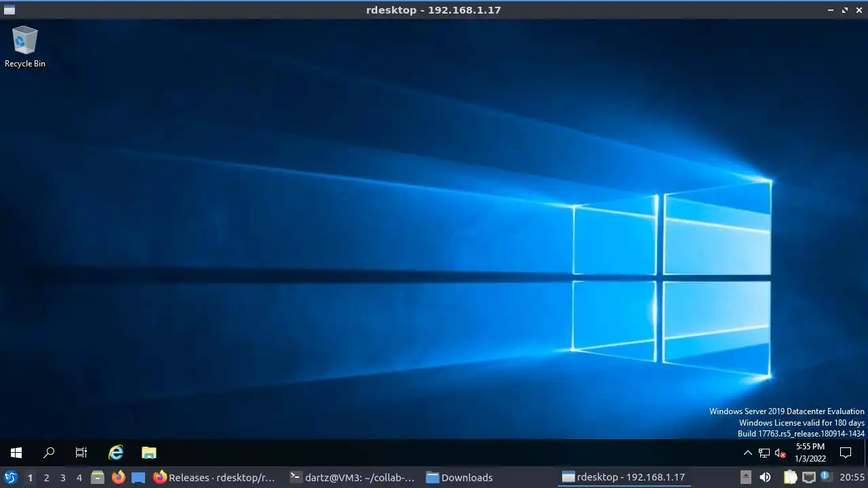Open host network connection tray icon
Screen dimensions: 868x488
click(x=808, y=477)
